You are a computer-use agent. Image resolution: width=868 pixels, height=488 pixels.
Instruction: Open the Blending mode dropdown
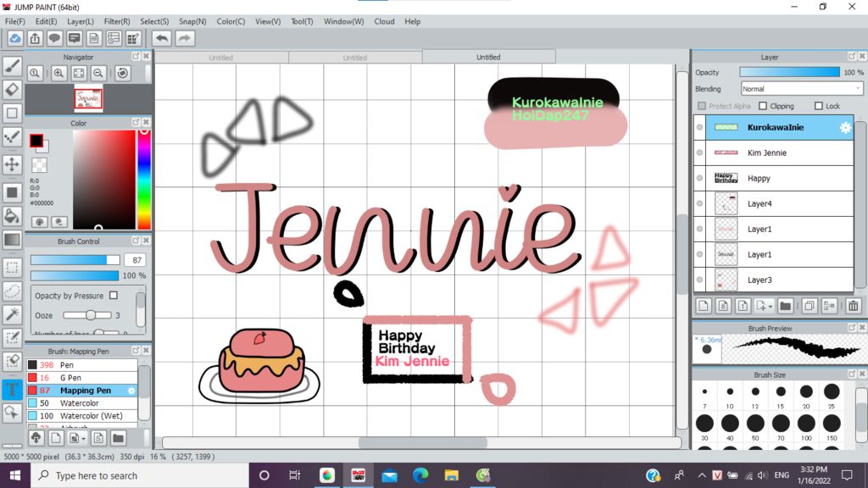802,88
